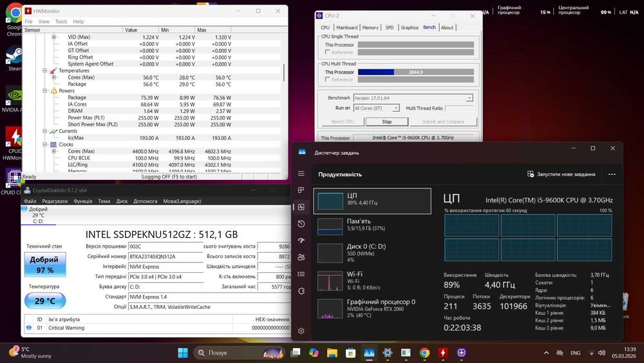Show hidden tray icons chevron
The height and width of the screenshot is (363, 644).
(x=546, y=353)
